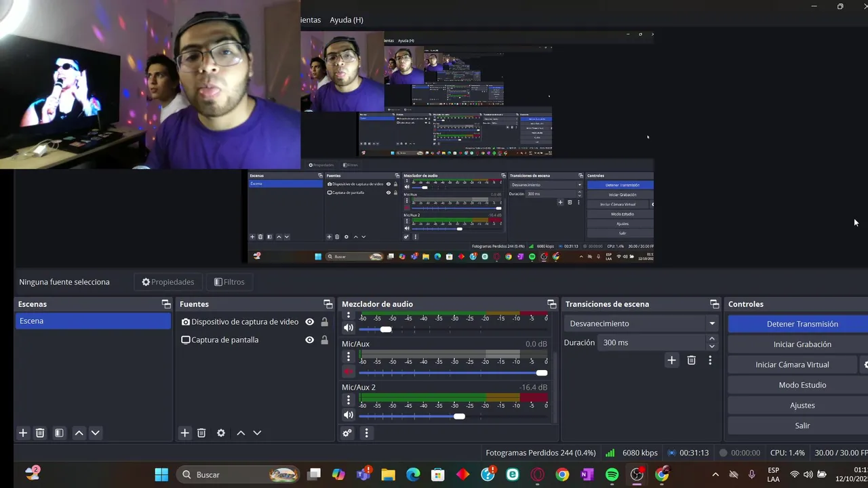Click Duración 300 ms input field
The image size is (868, 488).
[x=651, y=342]
